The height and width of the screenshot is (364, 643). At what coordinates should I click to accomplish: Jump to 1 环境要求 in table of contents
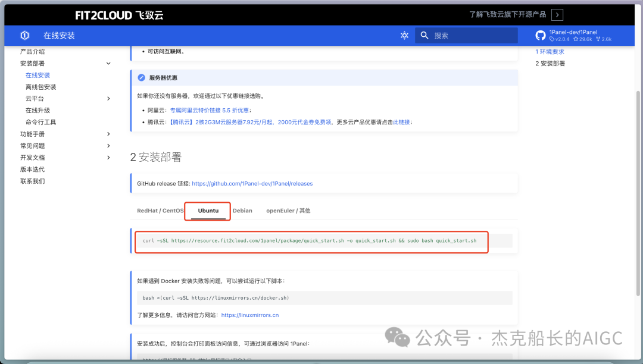pyautogui.click(x=550, y=52)
